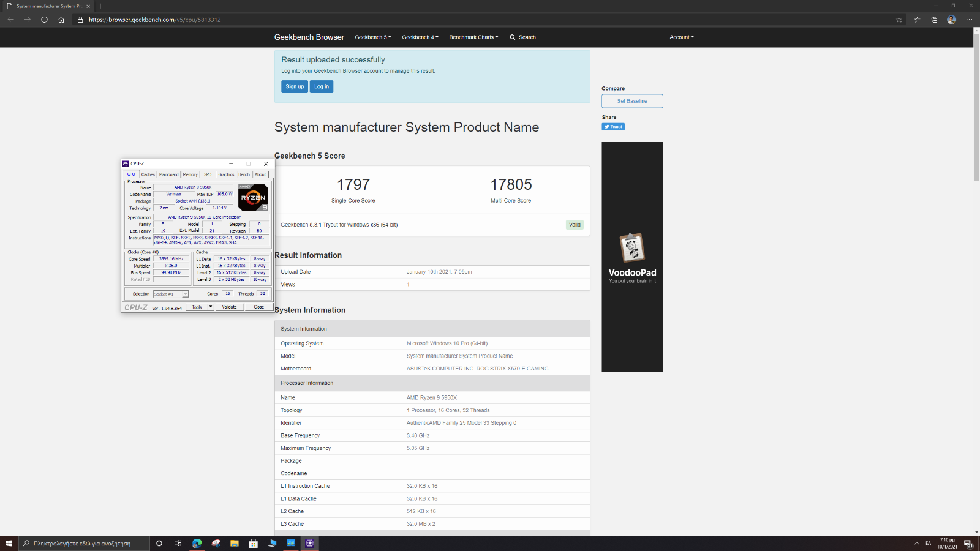Image resolution: width=980 pixels, height=551 pixels.
Task: Open browser Collections icon
Action: [934, 20]
